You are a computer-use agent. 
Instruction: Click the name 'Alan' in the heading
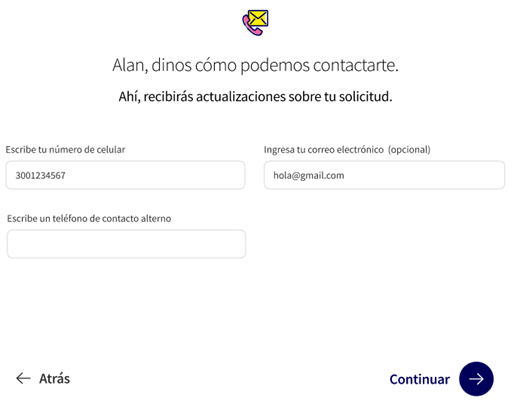click(129, 65)
